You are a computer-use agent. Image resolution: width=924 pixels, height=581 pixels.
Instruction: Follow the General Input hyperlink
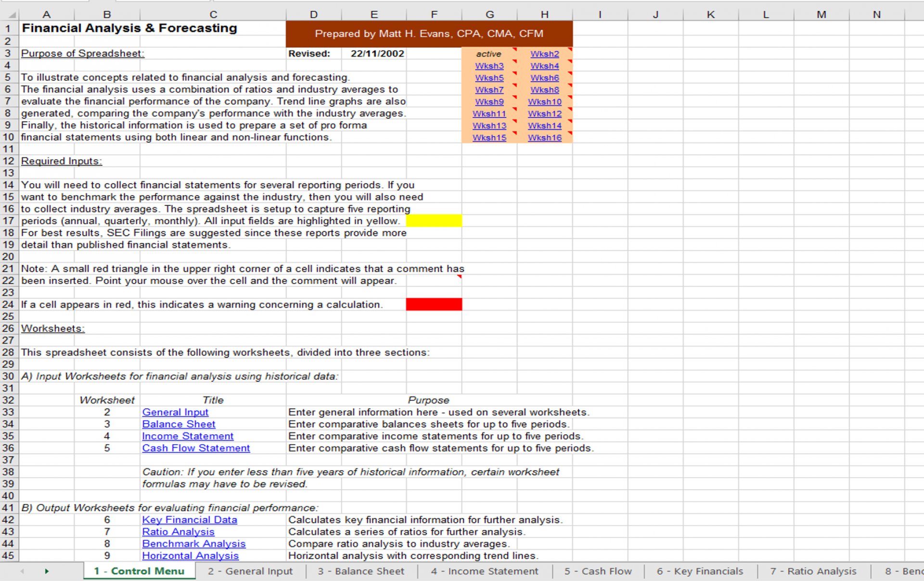pos(175,412)
